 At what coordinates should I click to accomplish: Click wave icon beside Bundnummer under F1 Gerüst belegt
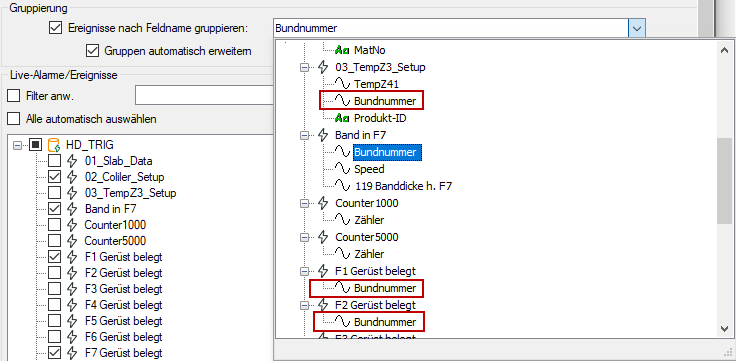click(x=343, y=288)
